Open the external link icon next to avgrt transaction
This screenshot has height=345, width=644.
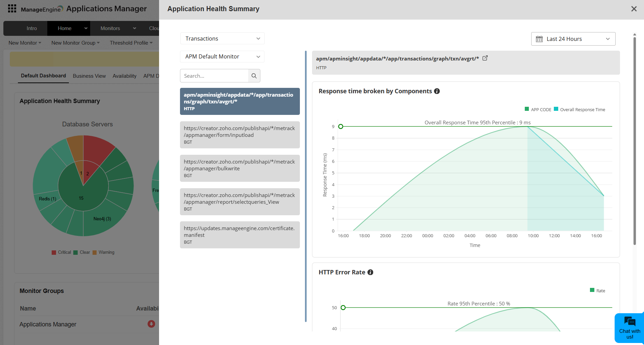click(485, 58)
